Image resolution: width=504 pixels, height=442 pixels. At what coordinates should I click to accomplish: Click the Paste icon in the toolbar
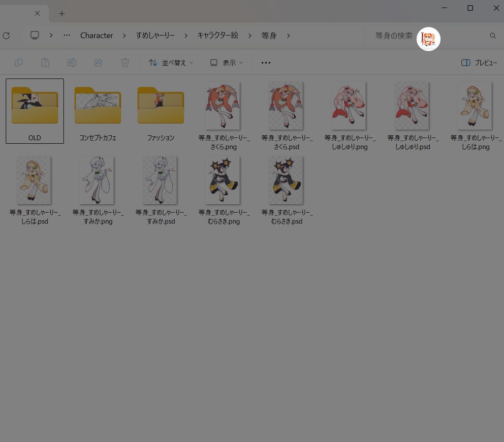point(45,63)
